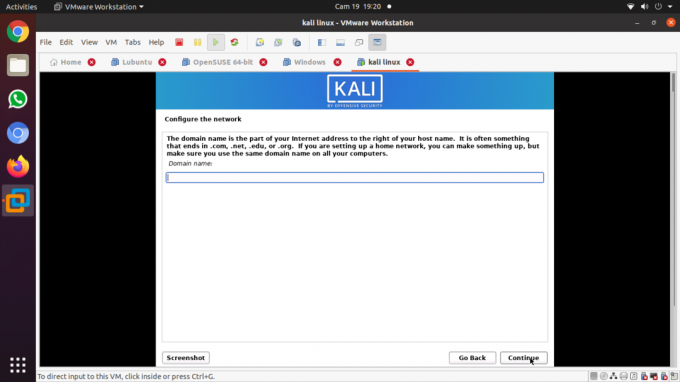Open WhatsApp from the dock

(18, 99)
